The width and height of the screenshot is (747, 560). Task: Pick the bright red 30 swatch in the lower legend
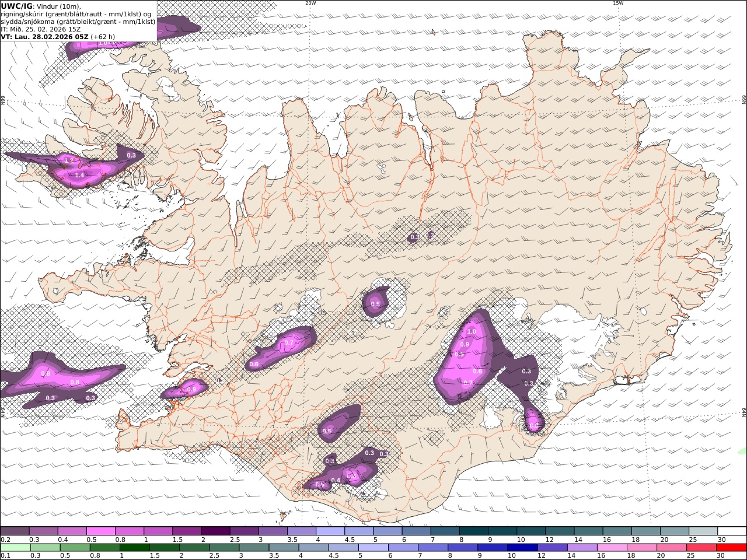731,548
